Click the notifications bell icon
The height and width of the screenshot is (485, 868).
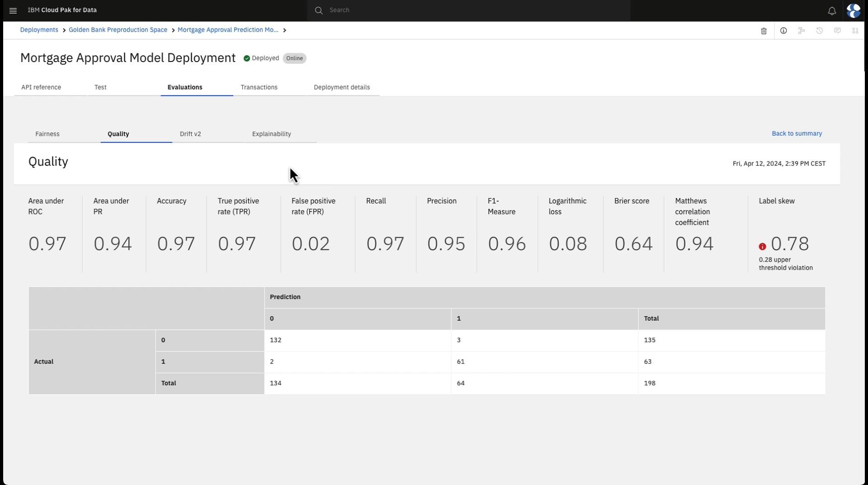(832, 11)
